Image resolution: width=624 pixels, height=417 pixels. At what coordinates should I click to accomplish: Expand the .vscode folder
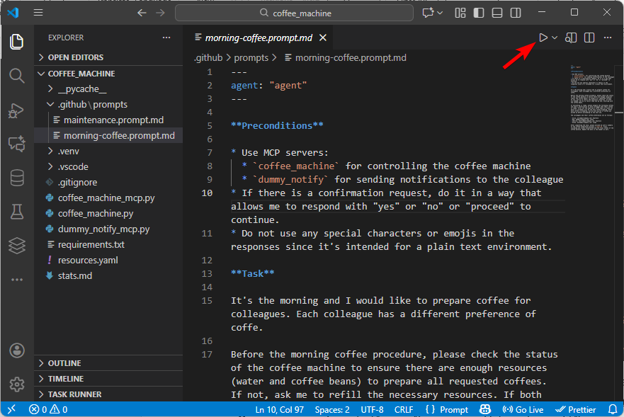pyautogui.click(x=108, y=167)
